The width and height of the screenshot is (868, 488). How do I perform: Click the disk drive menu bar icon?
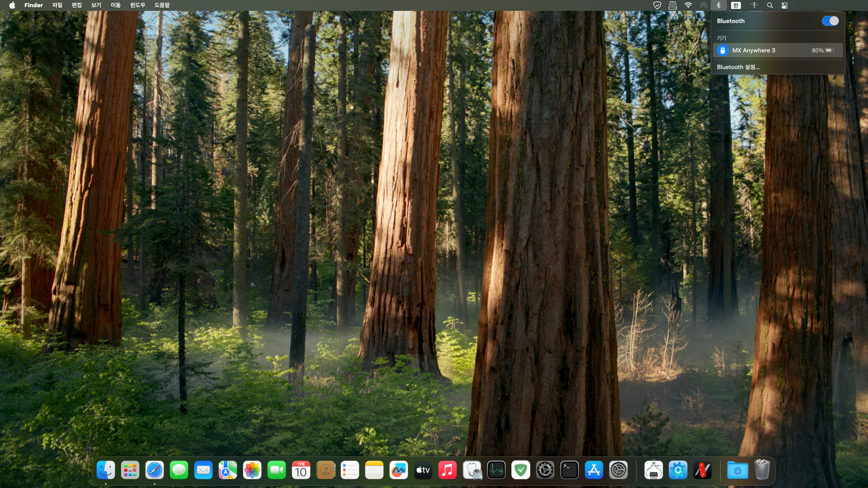click(x=673, y=5)
